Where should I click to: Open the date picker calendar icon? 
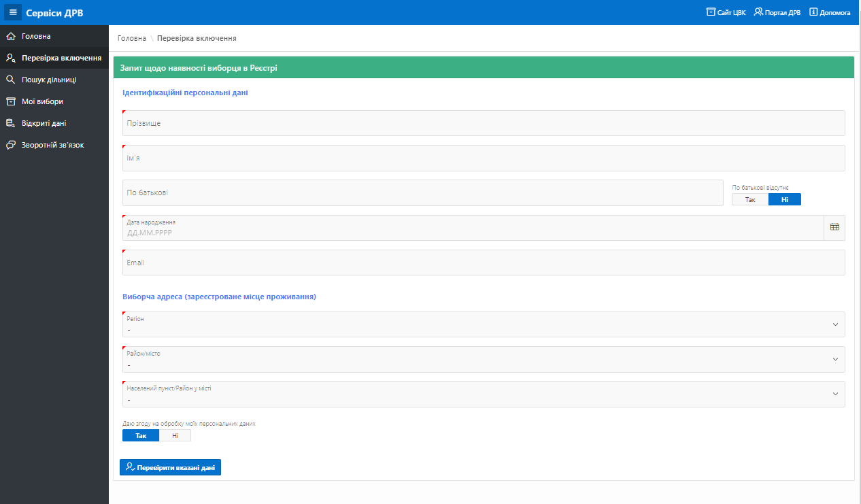click(x=834, y=228)
